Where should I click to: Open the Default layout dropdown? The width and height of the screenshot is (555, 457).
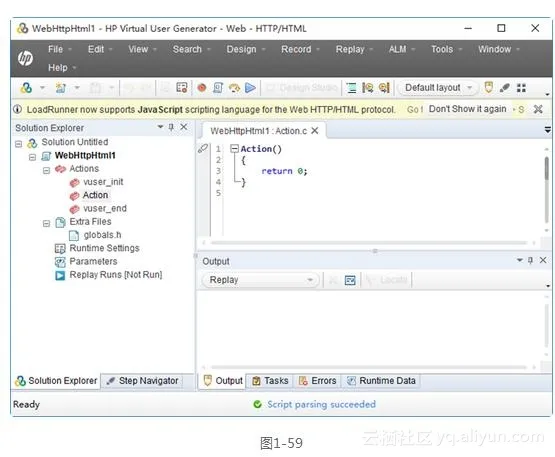[438, 87]
